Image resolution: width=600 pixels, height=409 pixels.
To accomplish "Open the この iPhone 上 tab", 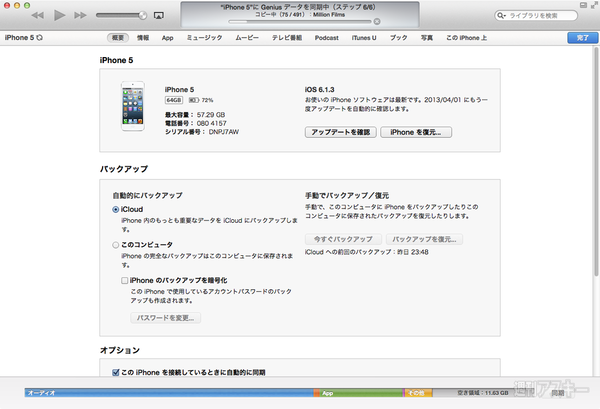I will coord(466,38).
